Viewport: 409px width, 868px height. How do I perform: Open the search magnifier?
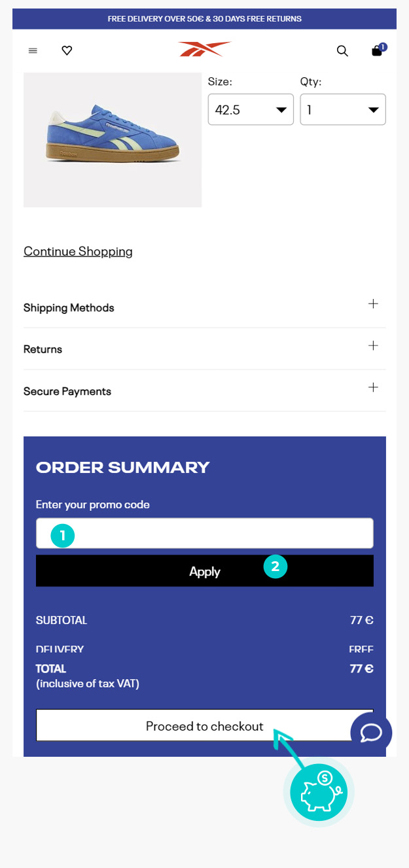(x=342, y=51)
